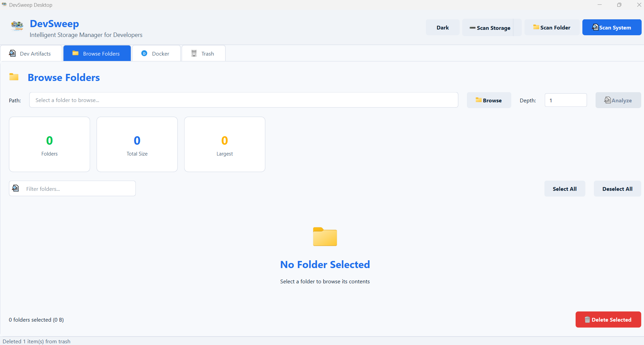Toggle Dark mode
The image size is (644, 345).
[x=443, y=27]
